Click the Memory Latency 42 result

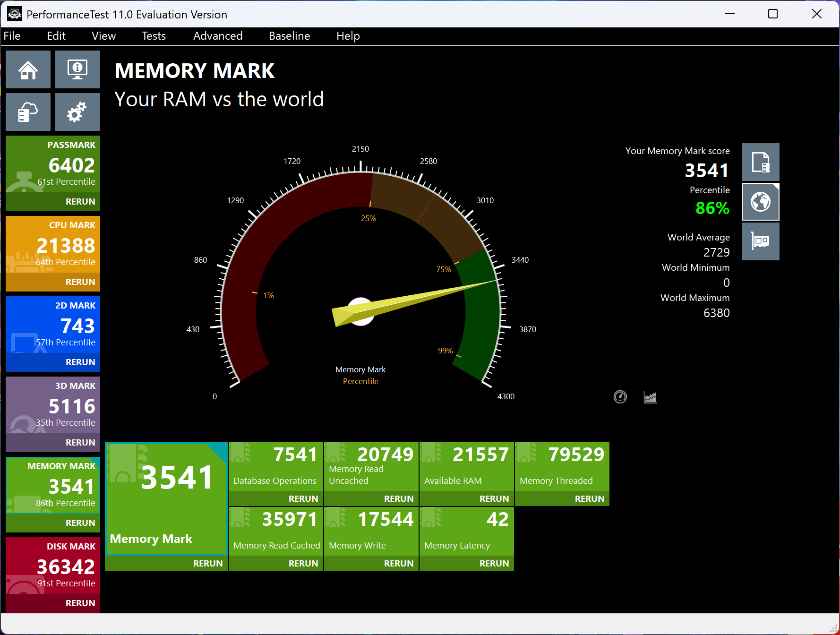[467, 531]
